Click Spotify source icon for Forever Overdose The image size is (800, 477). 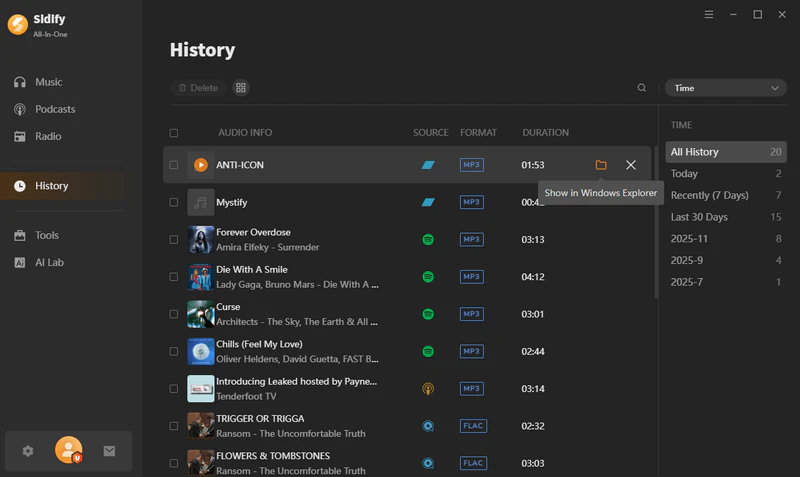pos(428,239)
